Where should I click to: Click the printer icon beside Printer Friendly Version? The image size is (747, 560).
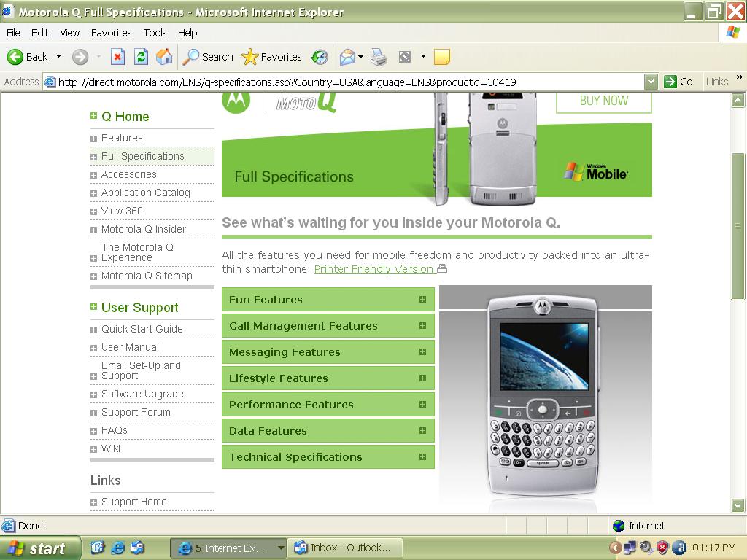click(442, 268)
